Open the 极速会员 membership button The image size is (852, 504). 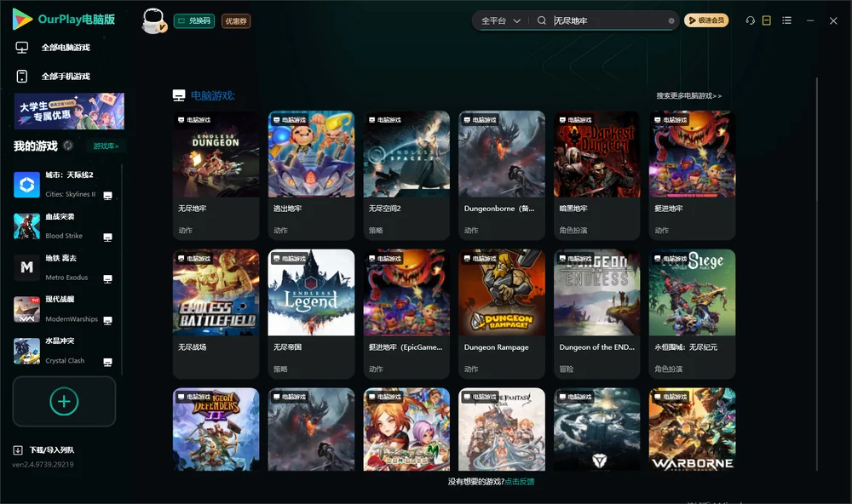705,20
